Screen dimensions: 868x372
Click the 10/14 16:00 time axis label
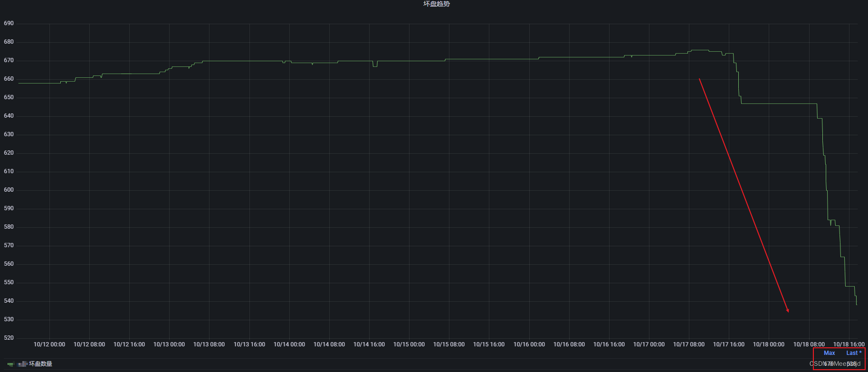(x=369, y=344)
